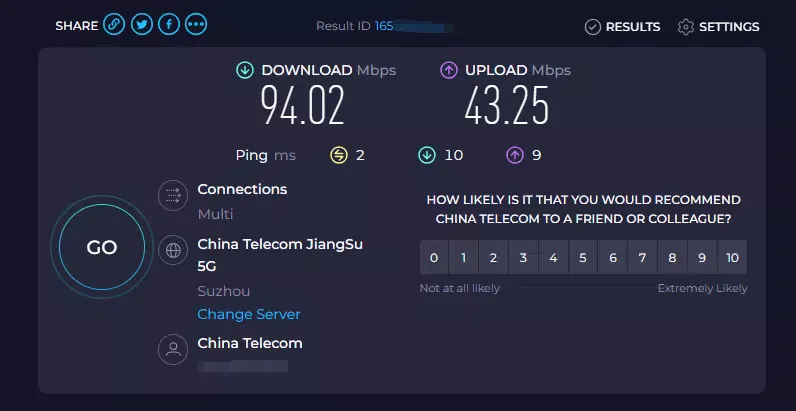Click the upload arrow icon
This screenshot has height=411, width=796.
pos(449,70)
